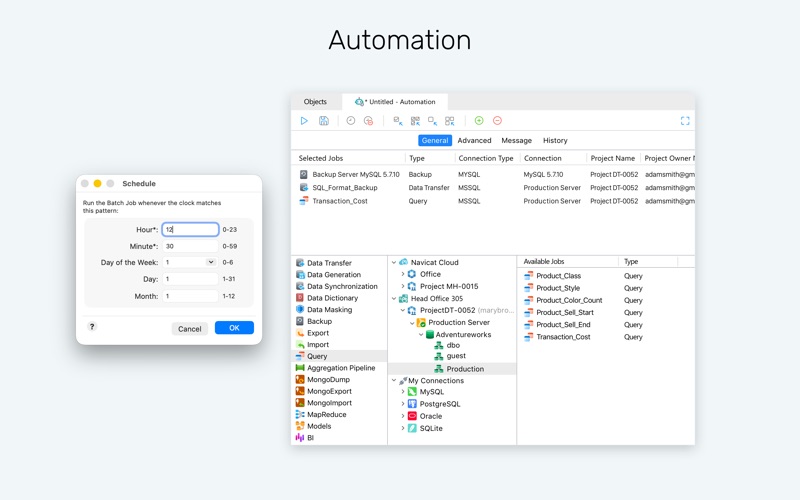Click the Day input field
This screenshot has height=500, width=800.
coord(190,279)
